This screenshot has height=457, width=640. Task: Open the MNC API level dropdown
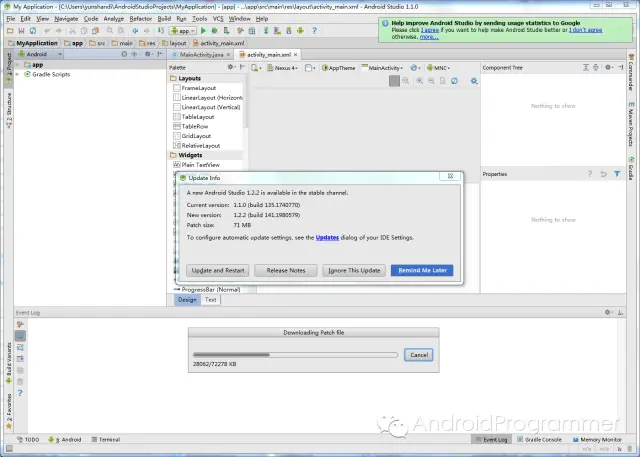coord(438,68)
